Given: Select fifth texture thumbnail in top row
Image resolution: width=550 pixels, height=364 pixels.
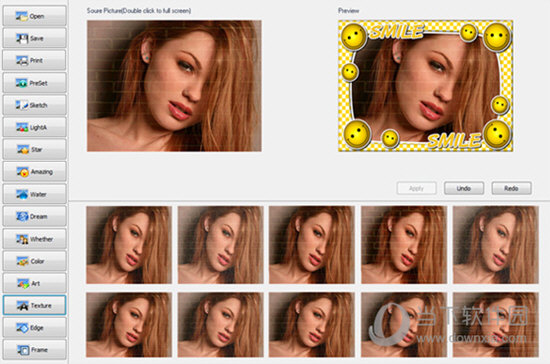Looking at the screenshot, I should pos(496,245).
